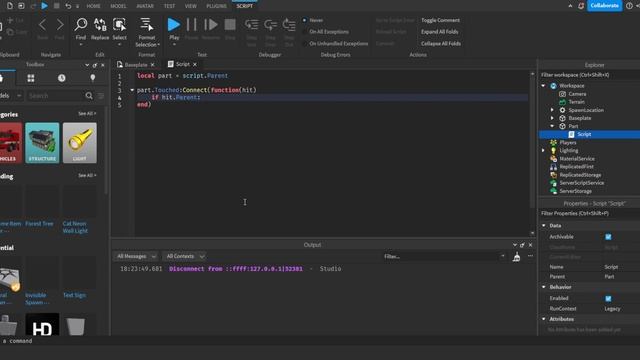Open the Toolbox creations lightbulb tab

click(93, 78)
